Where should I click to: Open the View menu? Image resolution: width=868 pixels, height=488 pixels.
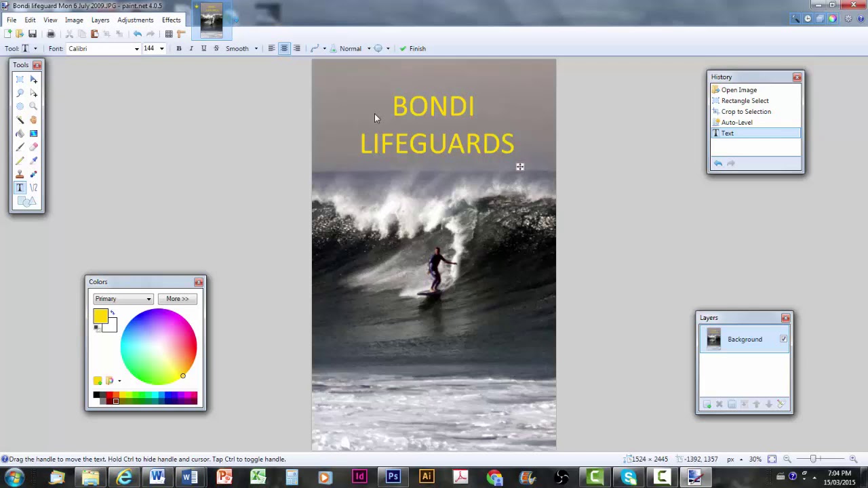click(x=50, y=20)
